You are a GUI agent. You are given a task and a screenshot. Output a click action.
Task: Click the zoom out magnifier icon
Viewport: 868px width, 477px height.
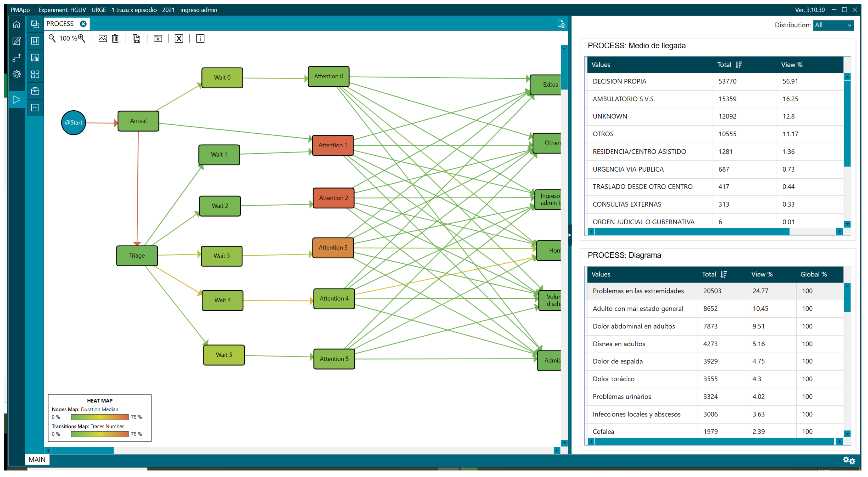point(52,38)
